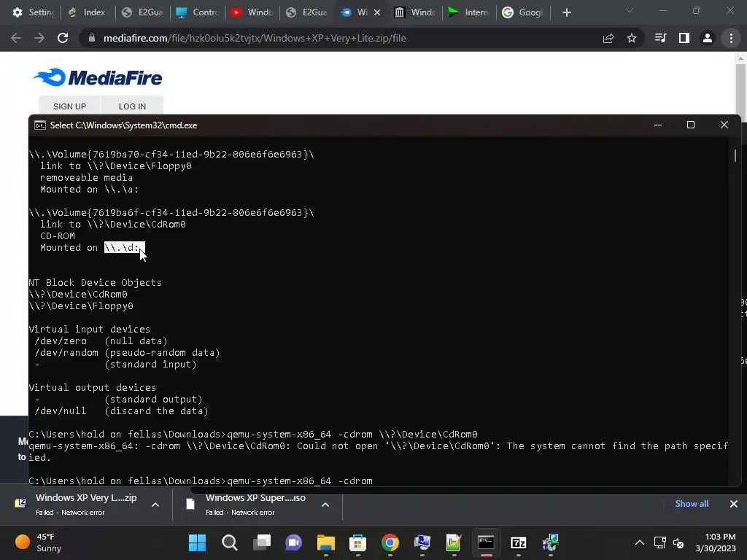Go back using the browser back arrow
The image size is (747, 560).
pos(16,38)
